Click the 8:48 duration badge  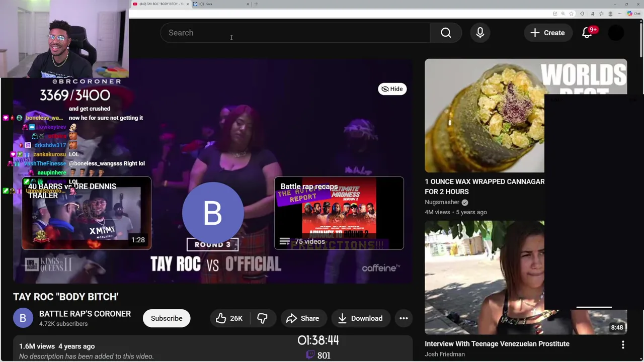[x=617, y=327]
